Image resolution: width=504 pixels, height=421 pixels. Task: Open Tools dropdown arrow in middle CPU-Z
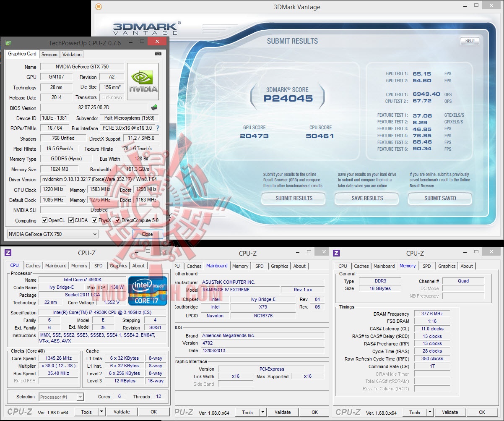pos(262,412)
